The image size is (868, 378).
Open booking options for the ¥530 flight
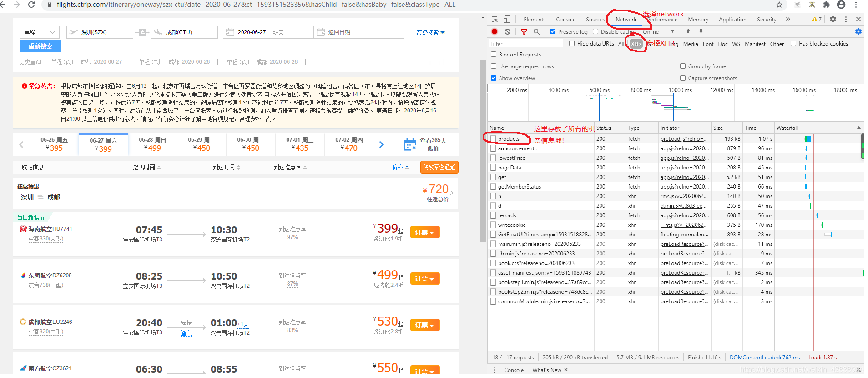pos(425,325)
